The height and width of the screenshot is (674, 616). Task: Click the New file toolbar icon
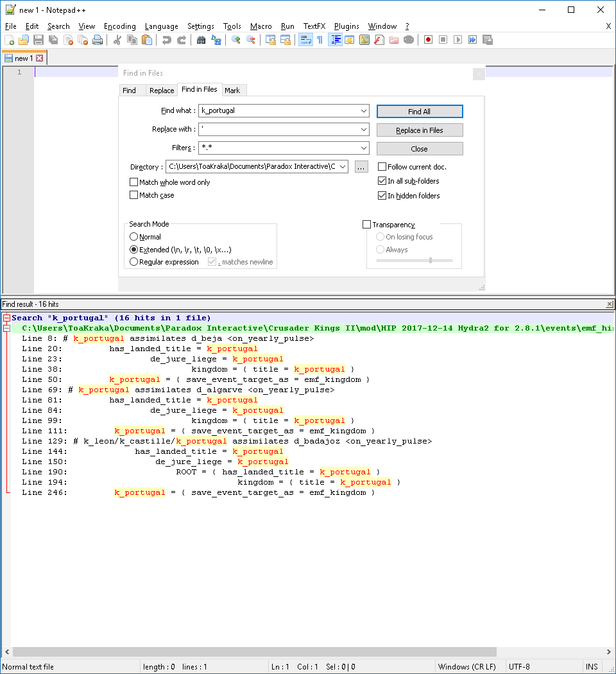pyautogui.click(x=10, y=40)
